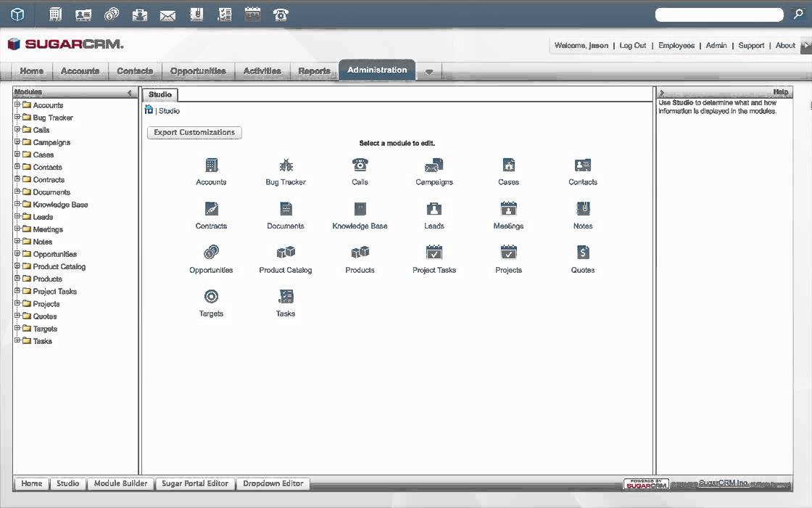This screenshot has height=508, width=812.
Task: Click Export Customizations button
Action: pyautogui.click(x=194, y=132)
